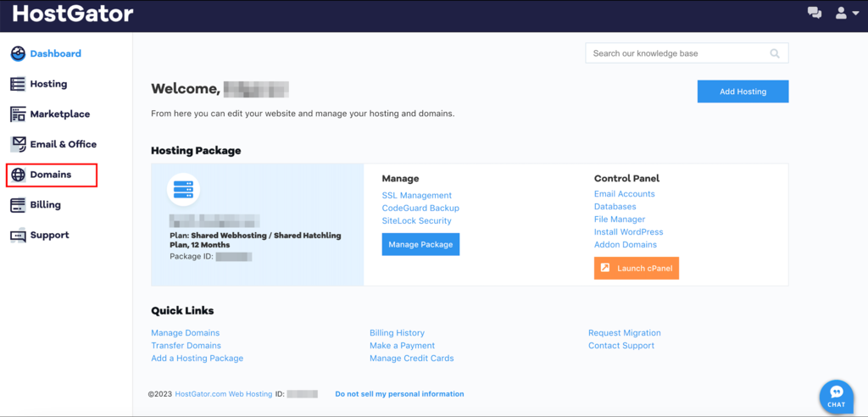Expand the user account dropdown in header
Screen dimensions: 868x417
click(x=848, y=13)
